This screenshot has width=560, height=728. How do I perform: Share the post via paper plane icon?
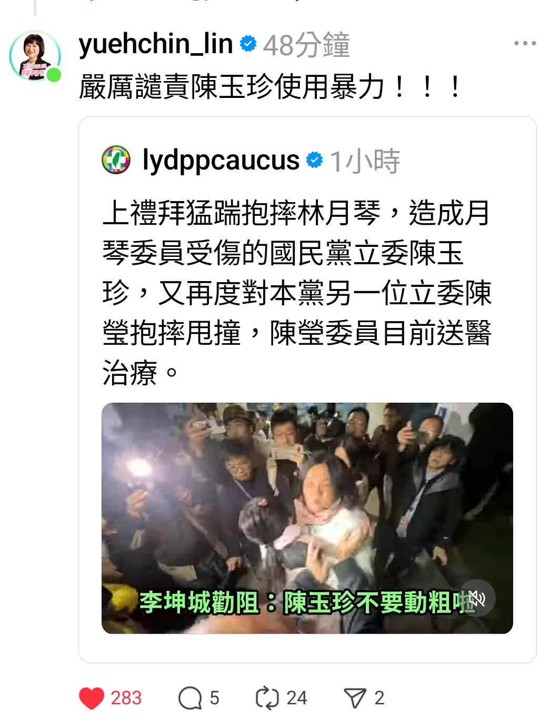355,699
